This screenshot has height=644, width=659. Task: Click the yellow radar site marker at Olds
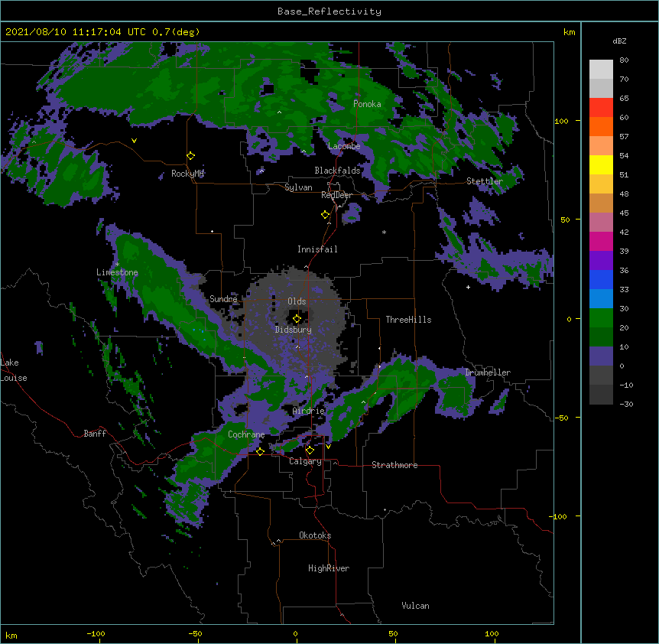point(297,318)
